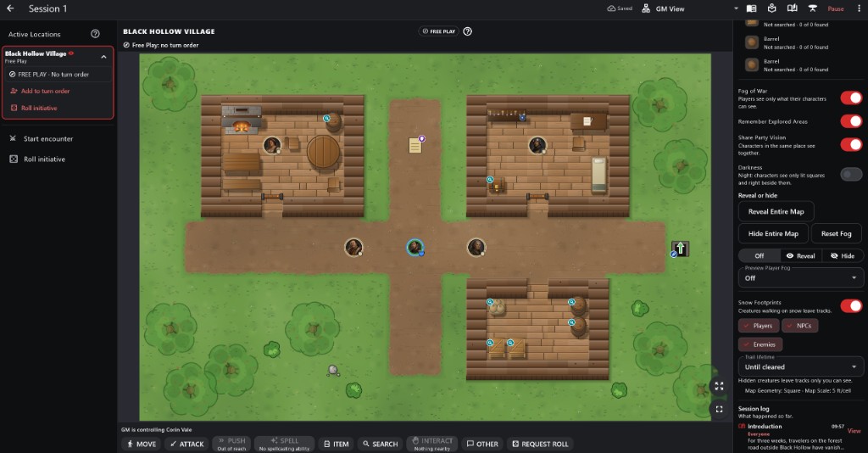Open the GM View dropdown
868x453 pixels.
[690, 8]
